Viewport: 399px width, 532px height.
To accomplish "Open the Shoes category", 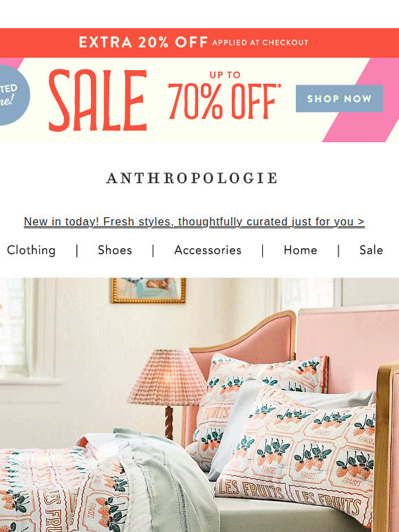I will click(x=115, y=250).
